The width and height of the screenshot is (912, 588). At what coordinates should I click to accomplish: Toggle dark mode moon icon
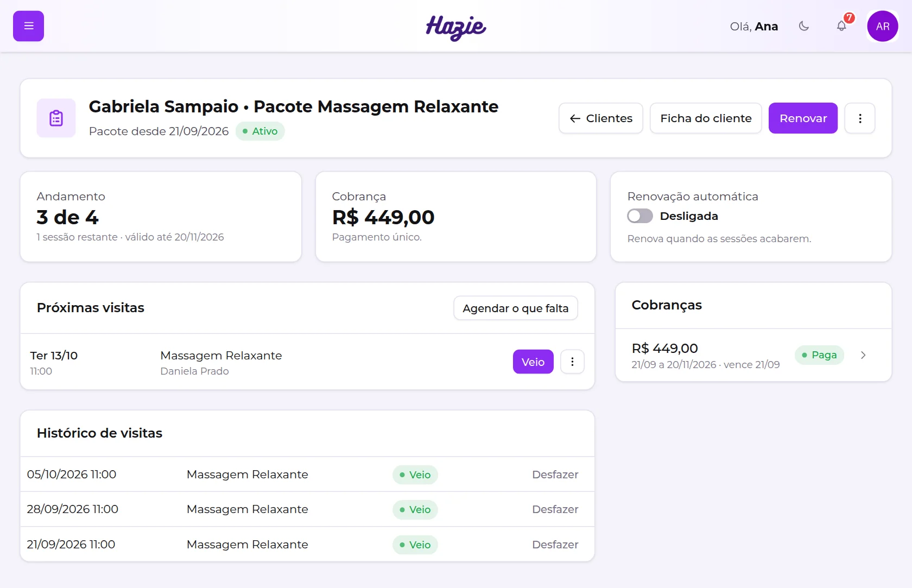pos(804,26)
